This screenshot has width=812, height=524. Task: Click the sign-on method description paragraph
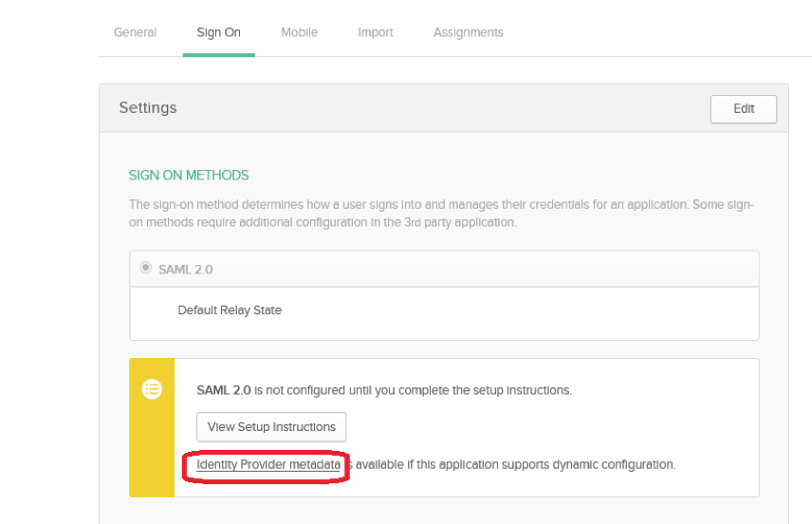tap(442, 214)
